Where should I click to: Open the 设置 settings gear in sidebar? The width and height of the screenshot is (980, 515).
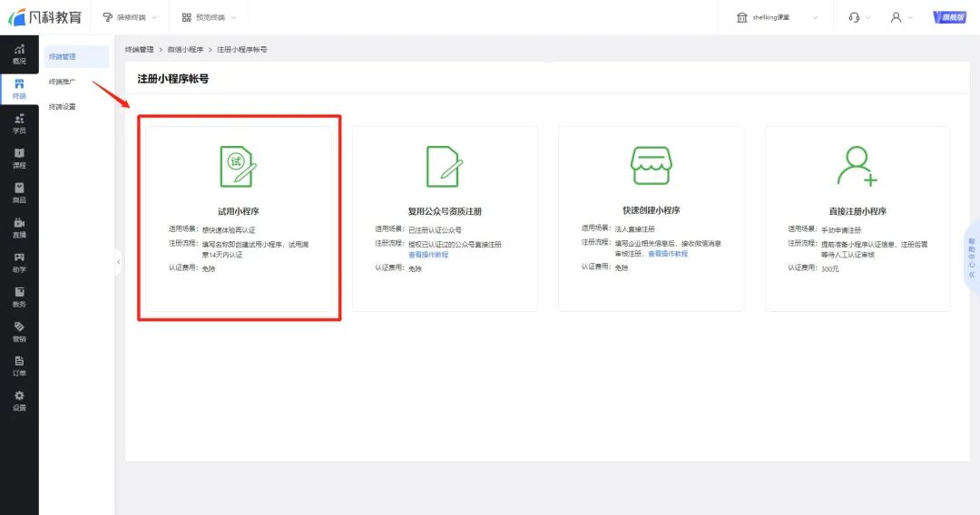(19, 401)
